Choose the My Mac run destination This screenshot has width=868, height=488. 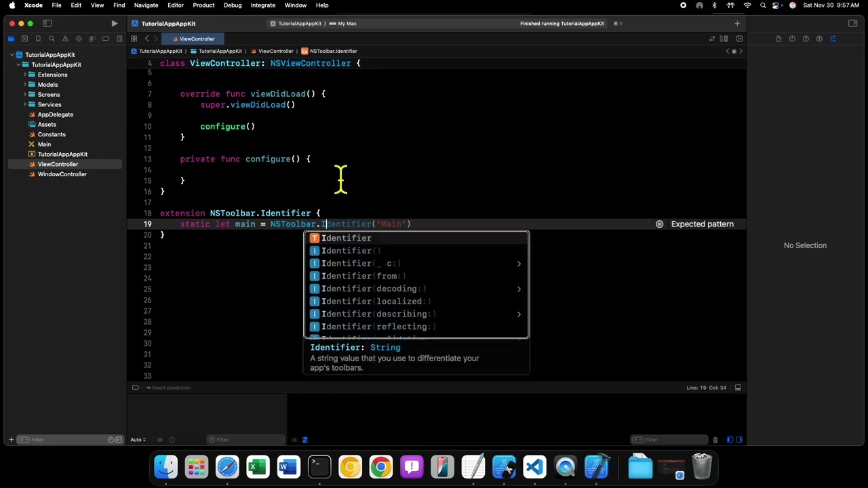(343, 24)
